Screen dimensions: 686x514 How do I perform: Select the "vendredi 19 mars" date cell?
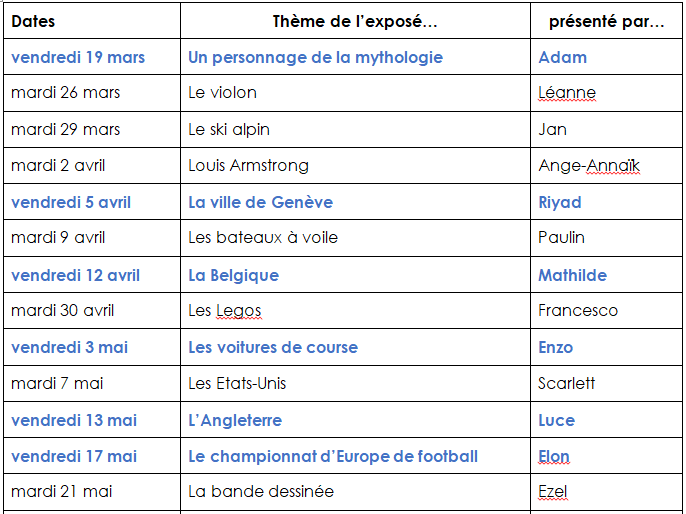pyautogui.click(x=92, y=57)
